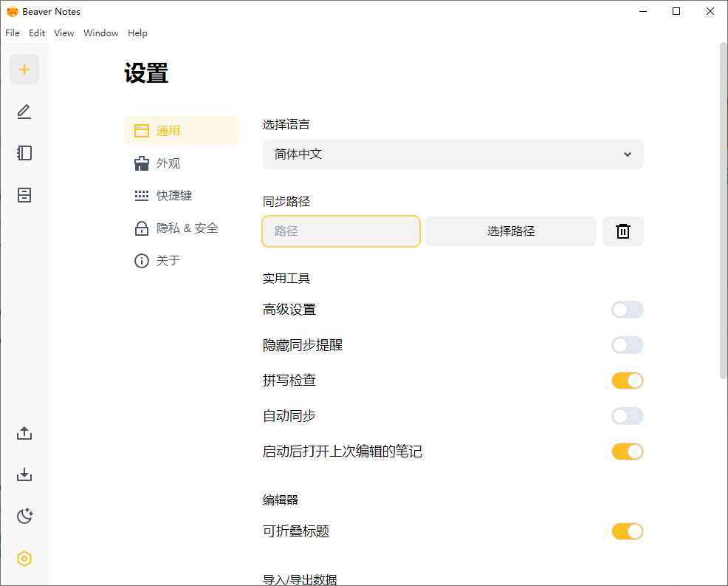Open the Edit menu
This screenshot has height=586, width=728.
pos(36,33)
